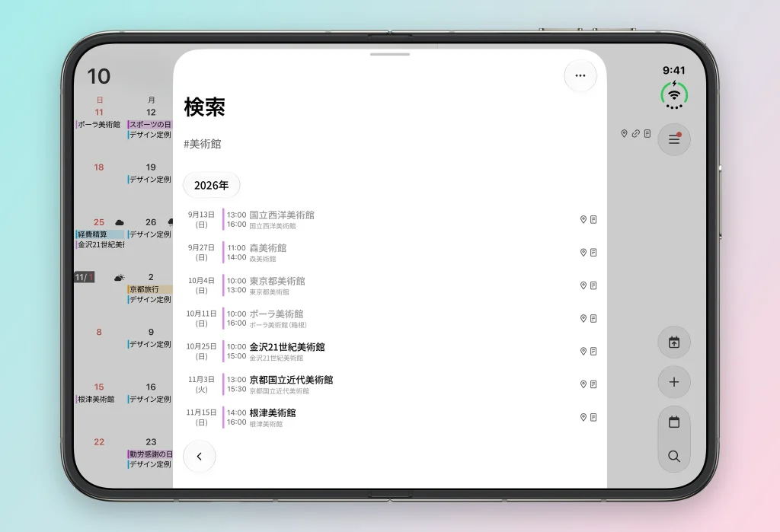Tap memo icon for 根津美術館 search result

[x=593, y=417]
